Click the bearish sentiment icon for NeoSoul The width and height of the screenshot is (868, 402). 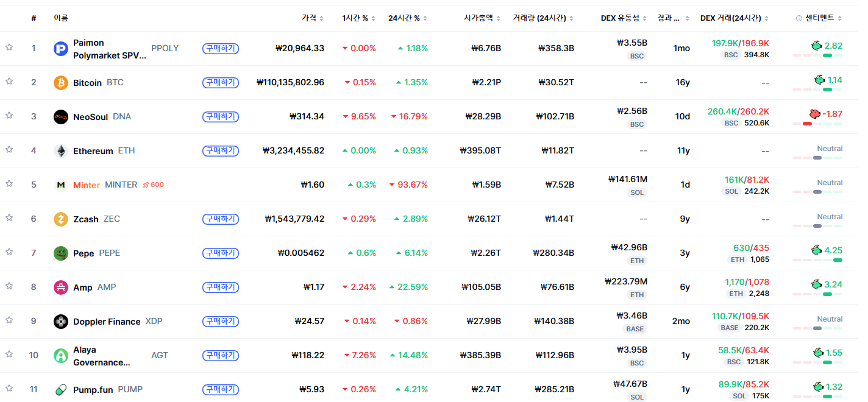tap(814, 114)
